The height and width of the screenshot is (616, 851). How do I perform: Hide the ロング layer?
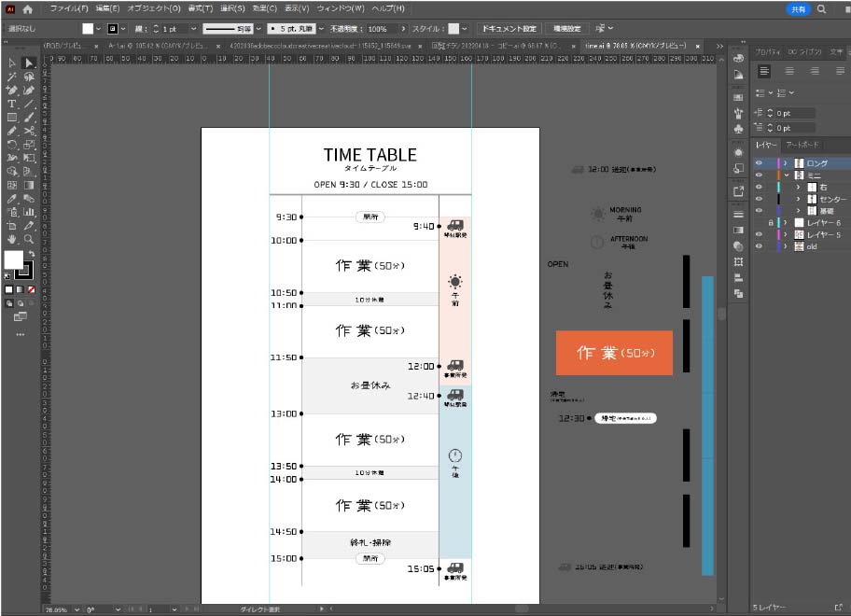(759, 163)
